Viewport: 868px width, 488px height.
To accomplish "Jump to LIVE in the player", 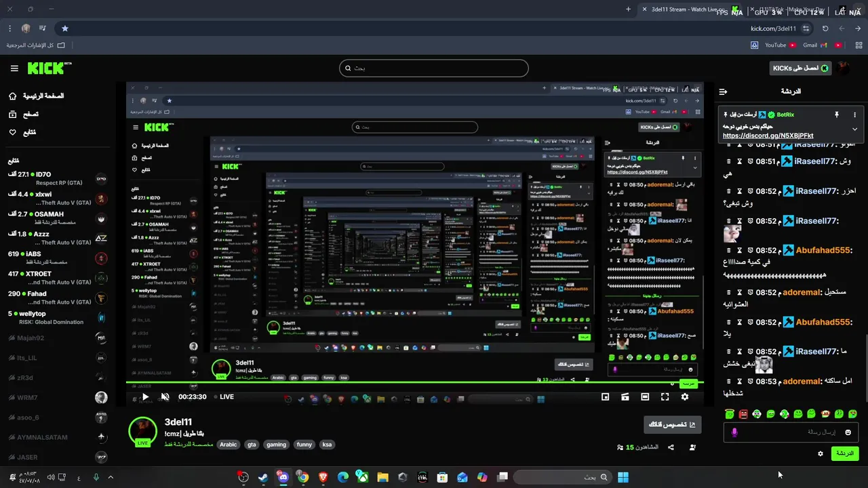I will pos(223,397).
